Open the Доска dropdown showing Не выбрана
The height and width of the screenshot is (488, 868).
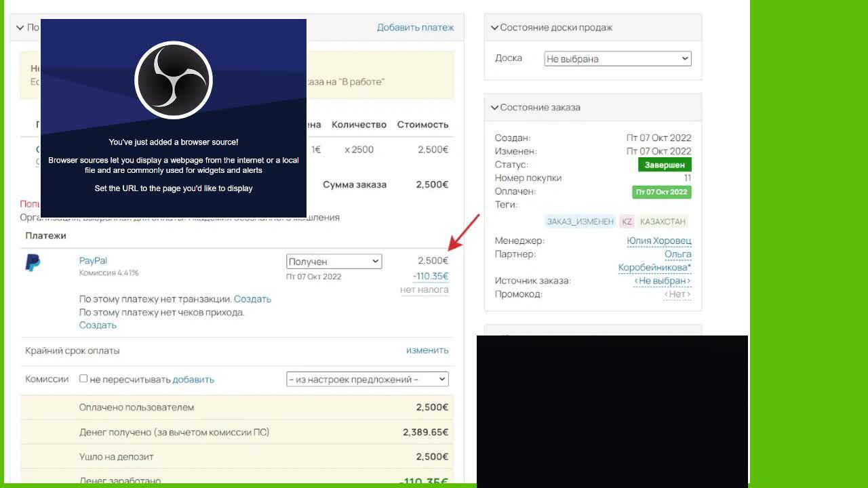tap(618, 59)
